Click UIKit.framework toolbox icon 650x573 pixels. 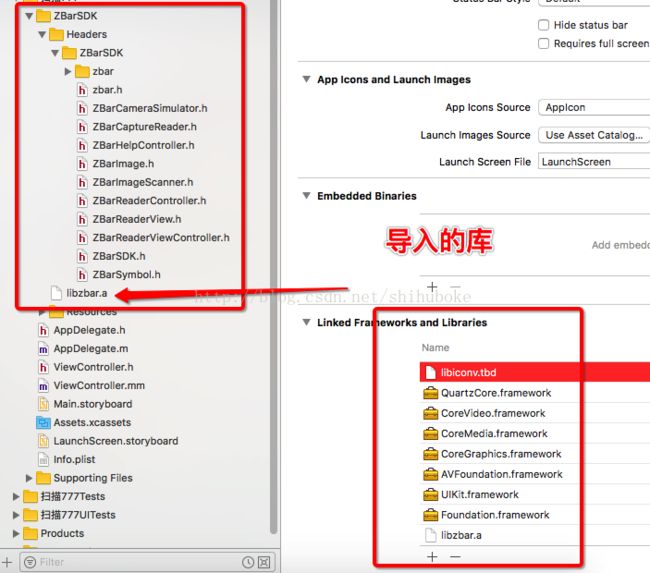point(430,494)
